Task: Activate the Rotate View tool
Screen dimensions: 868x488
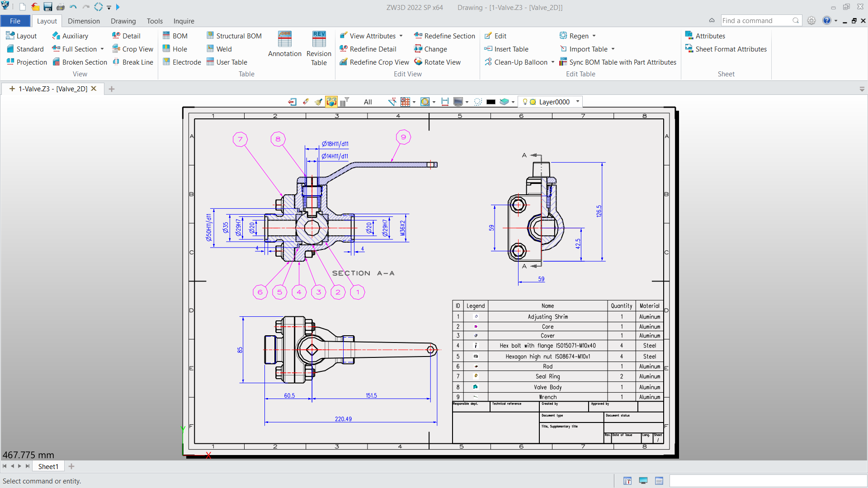Action: pyautogui.click(x=437, y=62)
